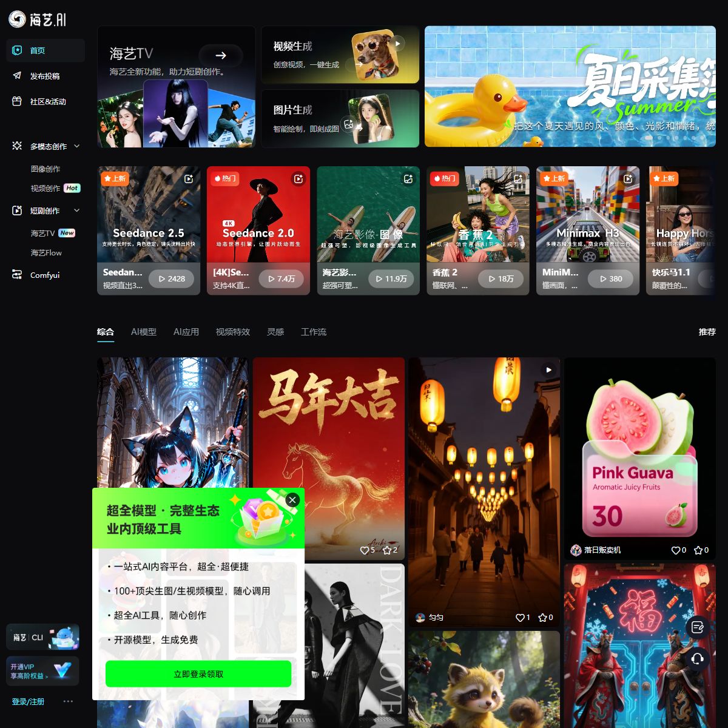Image resolution: width=728 pixels, height=728 pixels.
Task: Collapse the 短剧创作 section
Action: click(x=77, y=211)
